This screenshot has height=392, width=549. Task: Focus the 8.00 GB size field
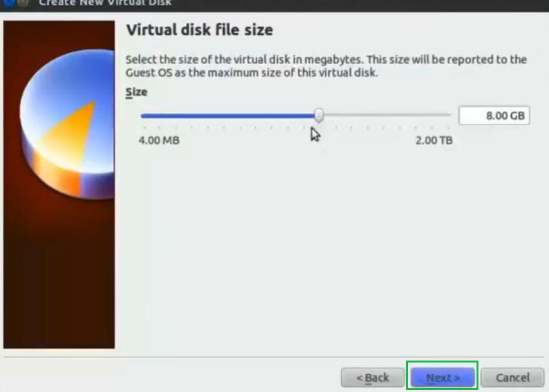(x=494, y=115)
